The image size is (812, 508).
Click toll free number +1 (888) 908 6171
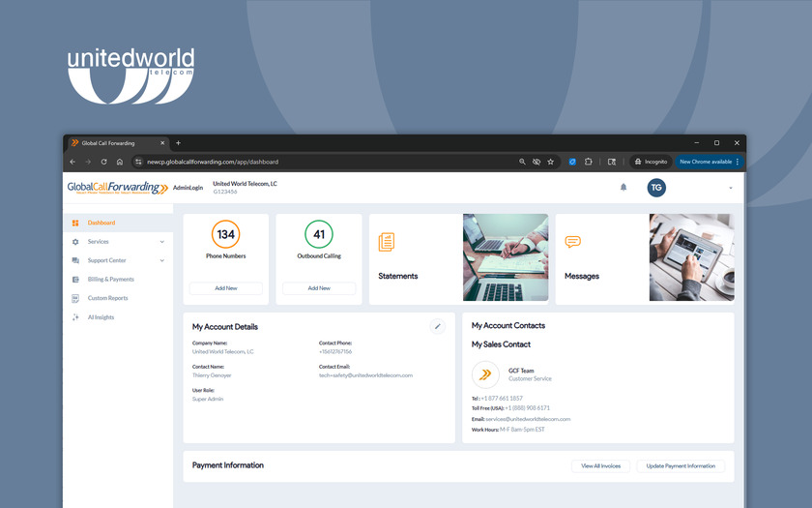[527, 408]
